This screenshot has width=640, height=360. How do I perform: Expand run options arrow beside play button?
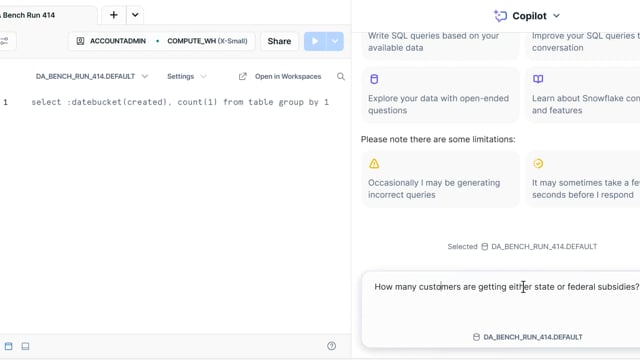click(x=335, y=41)
